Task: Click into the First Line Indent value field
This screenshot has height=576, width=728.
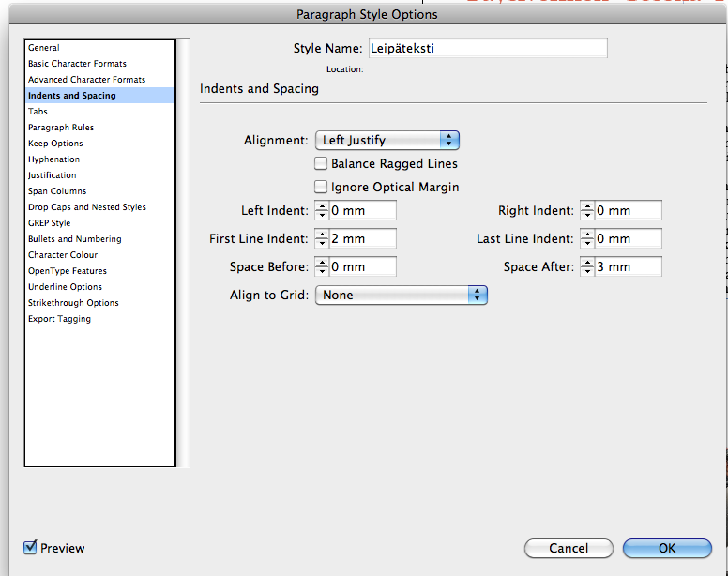Action: click(361, 239)
